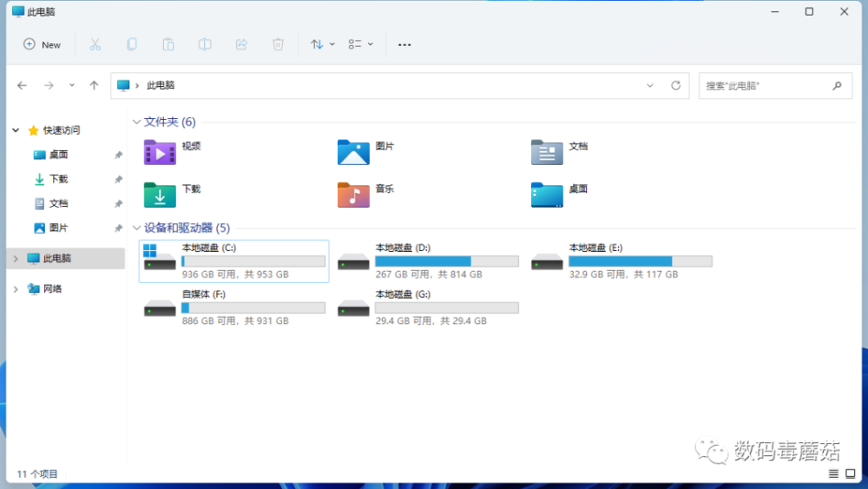Switch to details view in status bar
Image resolution: width=868 pixels, height=489 pixels.
833,473
